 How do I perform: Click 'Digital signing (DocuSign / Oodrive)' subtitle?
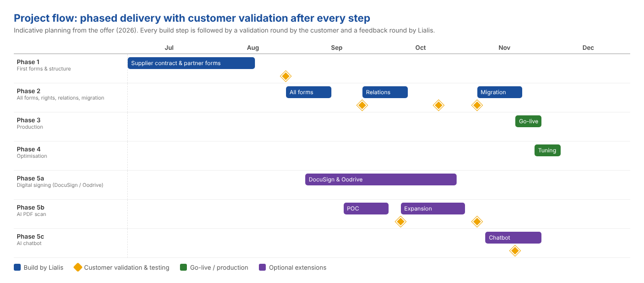60,185
